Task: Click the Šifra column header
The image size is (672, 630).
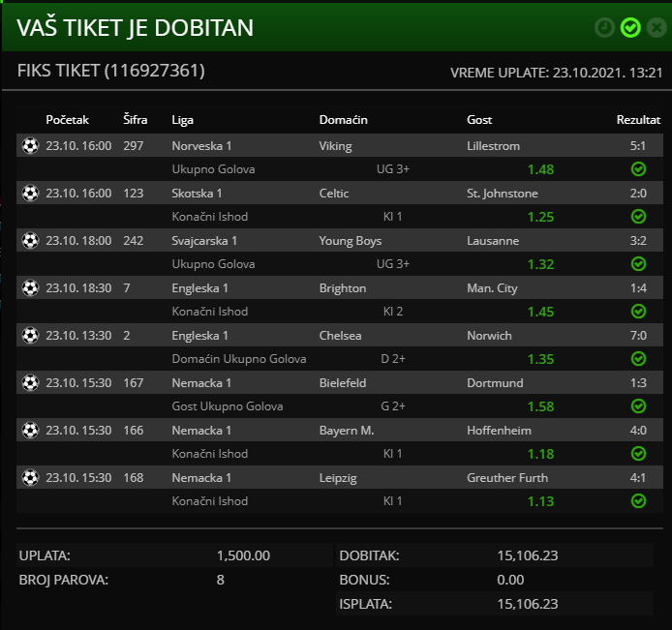Action: pos(135,119)
